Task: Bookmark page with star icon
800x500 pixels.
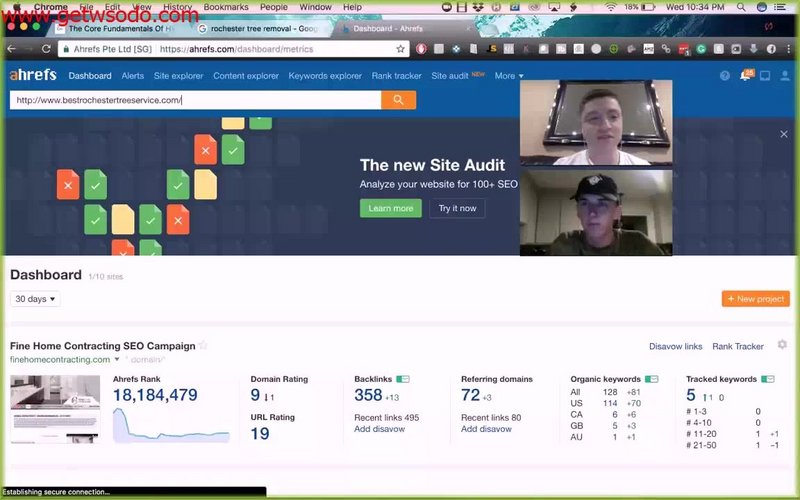Action: tap(401, 49)
